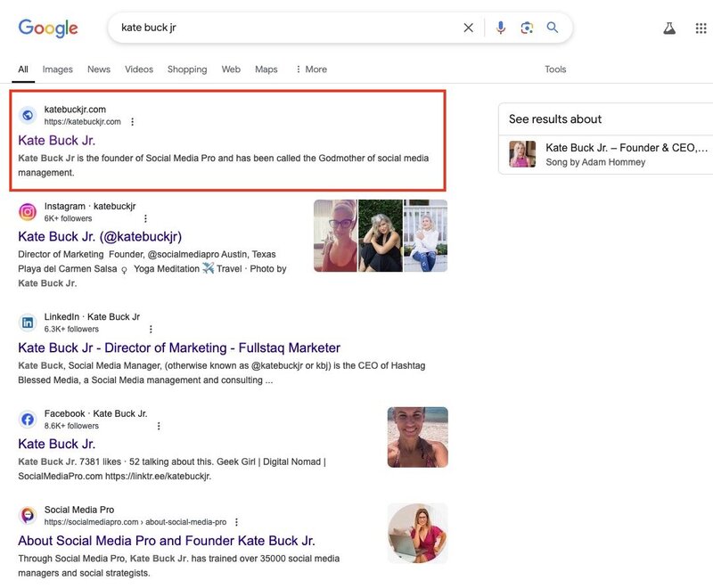Image resolution: width=713 pixels, height=588 pixels.
Task: Click the socialmediapro.com breadcrumb URL
Action: pyautogui.click(x=135, y=522)
